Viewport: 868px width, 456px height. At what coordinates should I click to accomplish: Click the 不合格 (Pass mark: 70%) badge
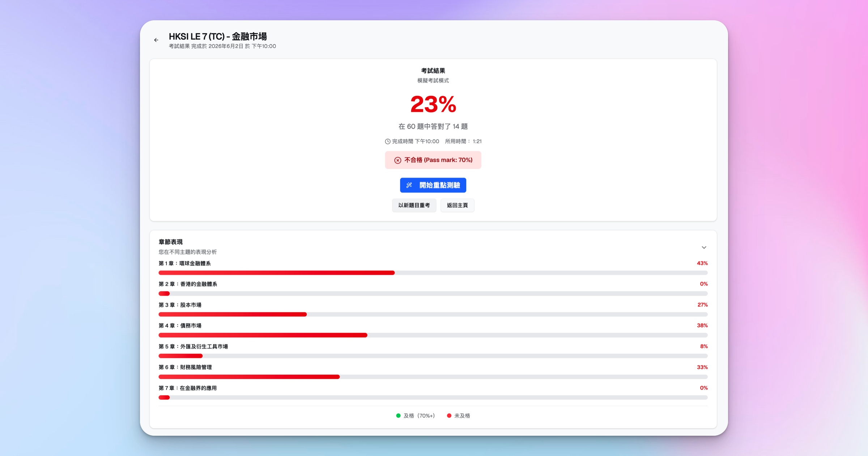433,160
